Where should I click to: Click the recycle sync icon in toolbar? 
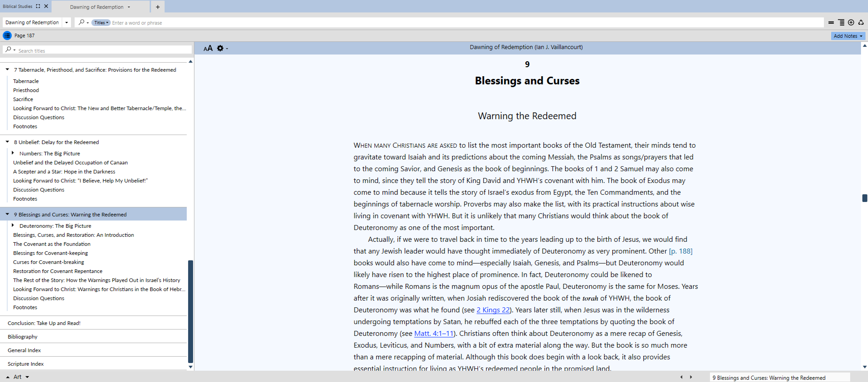click(861, 23)
